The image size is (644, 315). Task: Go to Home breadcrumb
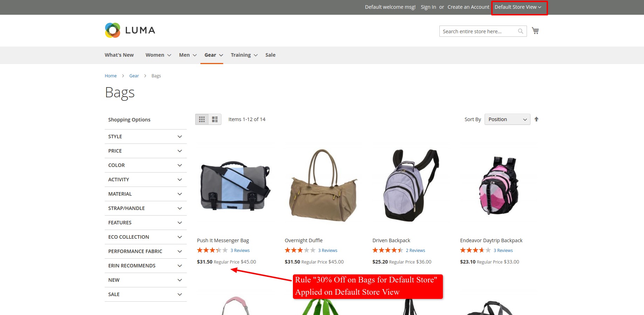click(111, 76)
